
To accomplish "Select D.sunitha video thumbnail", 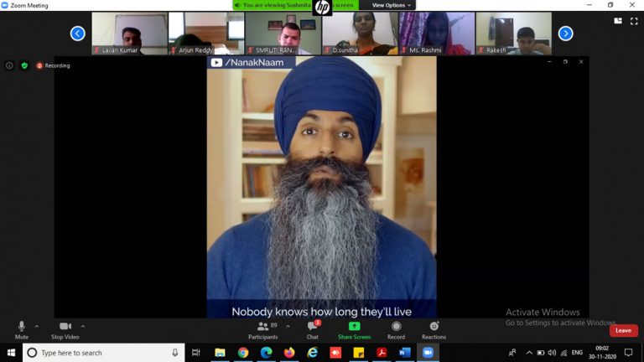I will click(361, 34).
